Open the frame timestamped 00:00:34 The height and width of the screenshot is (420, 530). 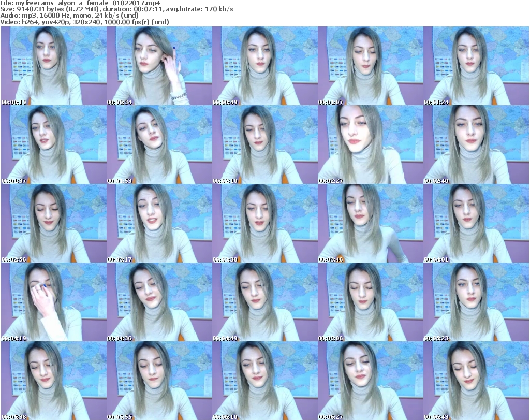159,66
